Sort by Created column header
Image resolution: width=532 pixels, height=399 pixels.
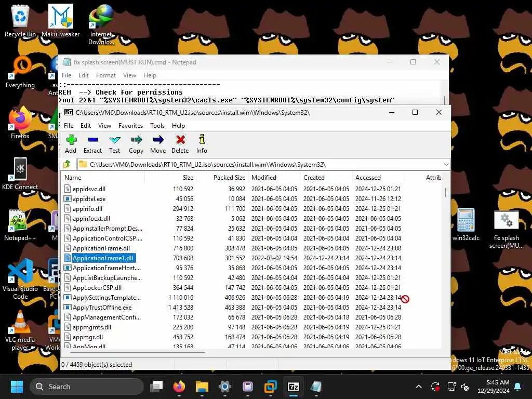pyautogui.click(x=326, y=178)
